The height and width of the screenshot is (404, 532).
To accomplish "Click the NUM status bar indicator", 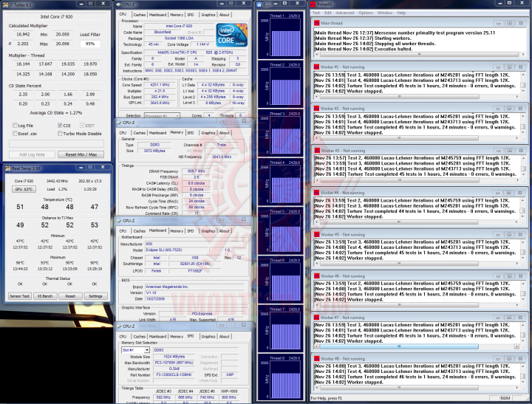I will pos(505,398).
